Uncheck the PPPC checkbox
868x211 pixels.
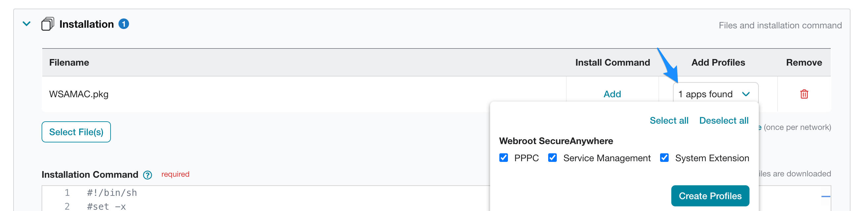(x=504, y=158)
